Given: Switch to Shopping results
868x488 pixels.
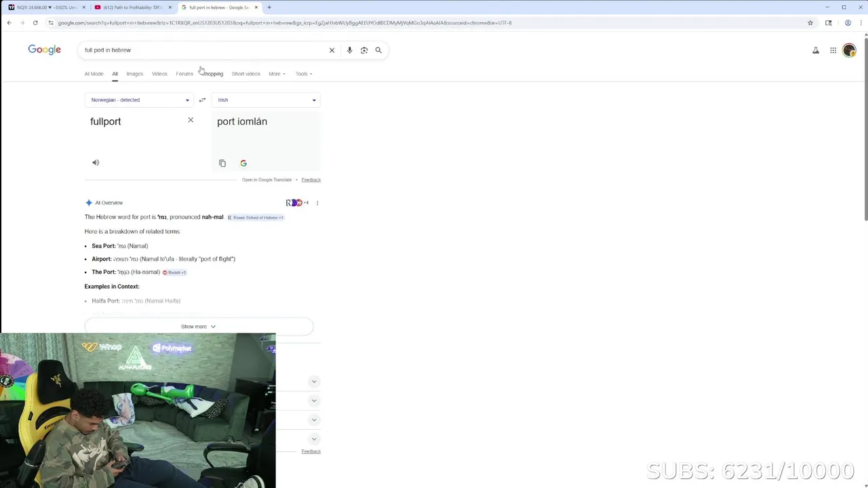Looking at the screenshot, I should point(212,74).
